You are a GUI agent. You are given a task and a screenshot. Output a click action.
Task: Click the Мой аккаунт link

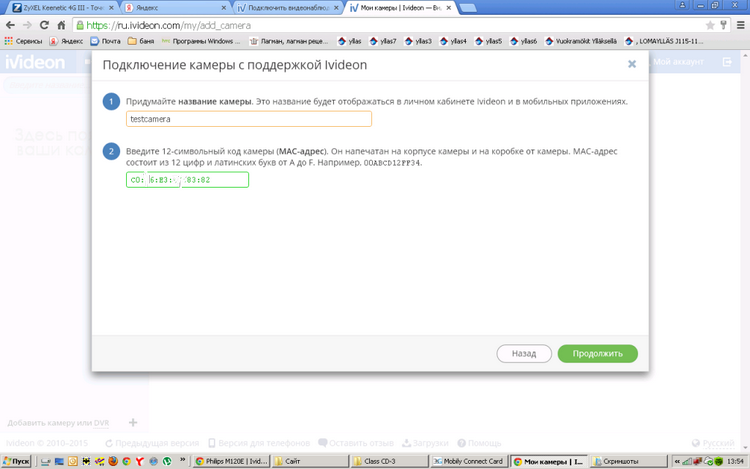point(678,62)
